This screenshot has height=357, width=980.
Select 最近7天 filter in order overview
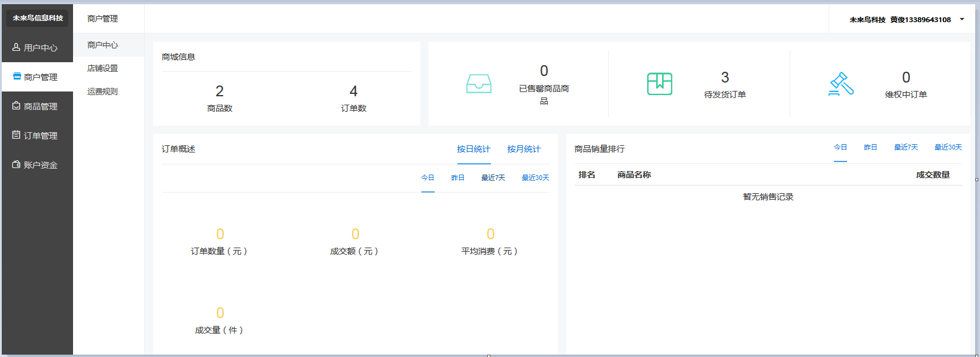493,178
